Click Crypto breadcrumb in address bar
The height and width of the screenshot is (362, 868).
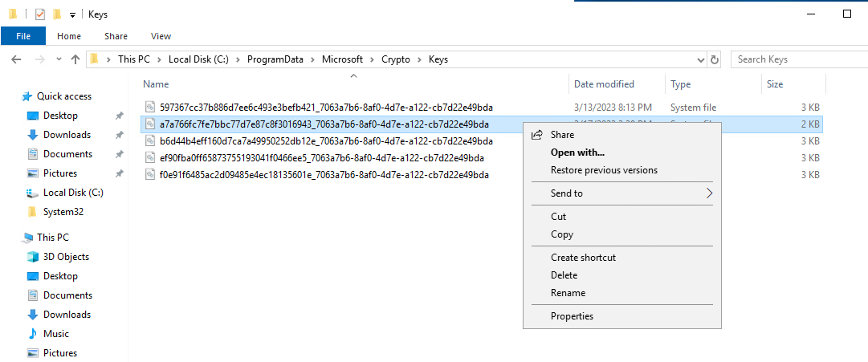[x=396, y=59]
